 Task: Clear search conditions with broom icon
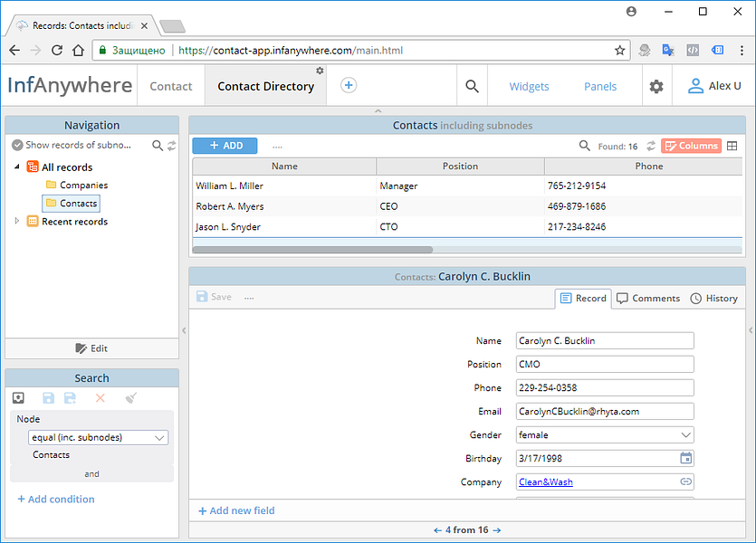coord(130,398)
